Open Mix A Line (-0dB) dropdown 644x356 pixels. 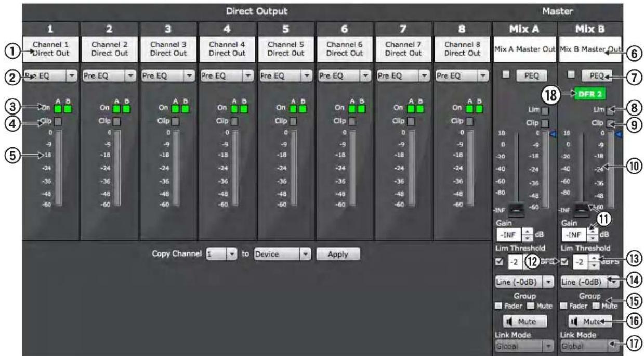(524, 282)
